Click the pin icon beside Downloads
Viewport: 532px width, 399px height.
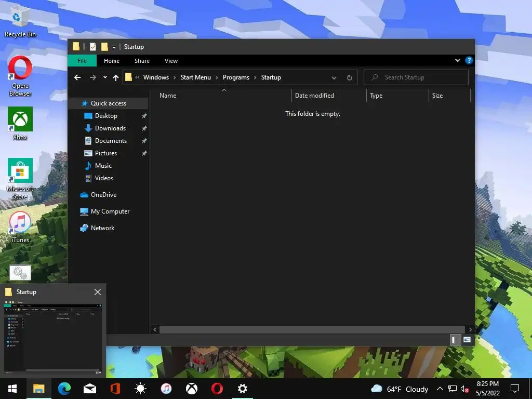(144, 129)
